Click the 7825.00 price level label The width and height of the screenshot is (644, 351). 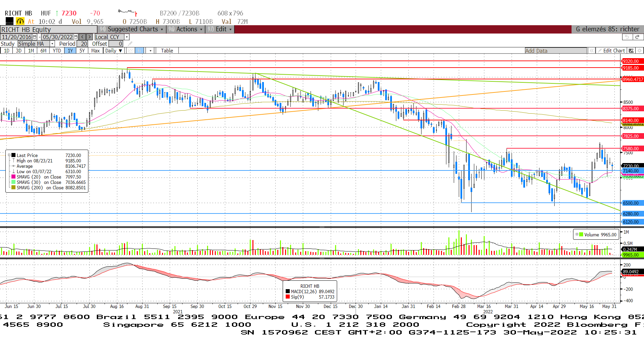click(x=633, y=136)
